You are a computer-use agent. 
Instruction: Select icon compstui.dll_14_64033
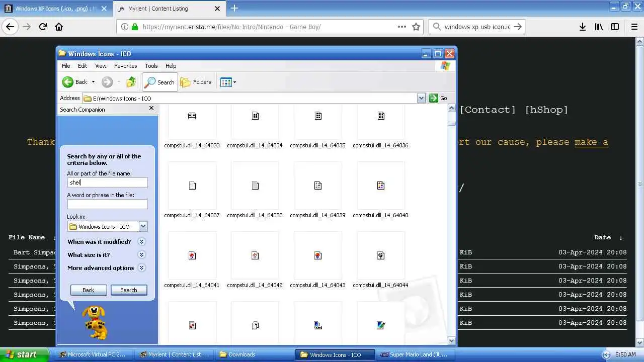tap(192, 126)
